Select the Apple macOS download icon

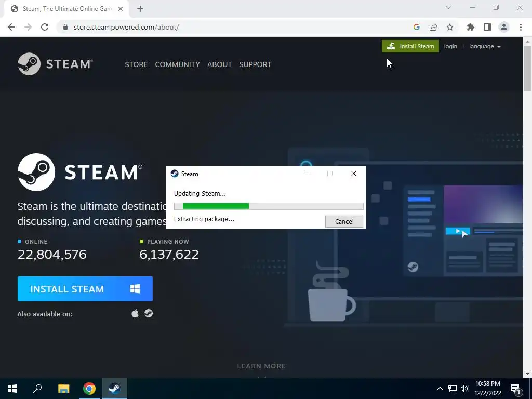pos(135,313)
